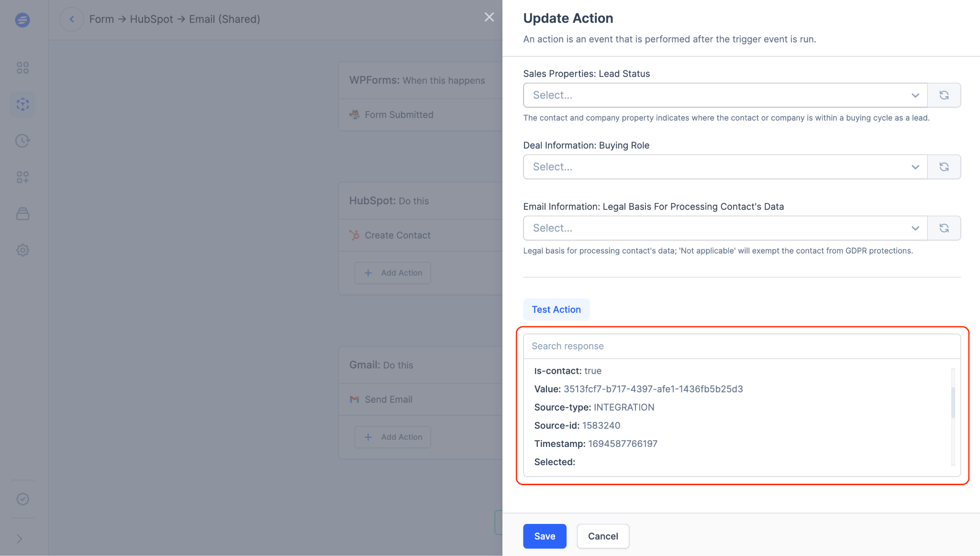Click the workflow title Form → HubSpot → Email
This screenshot has width=980, height=556.
175,19
